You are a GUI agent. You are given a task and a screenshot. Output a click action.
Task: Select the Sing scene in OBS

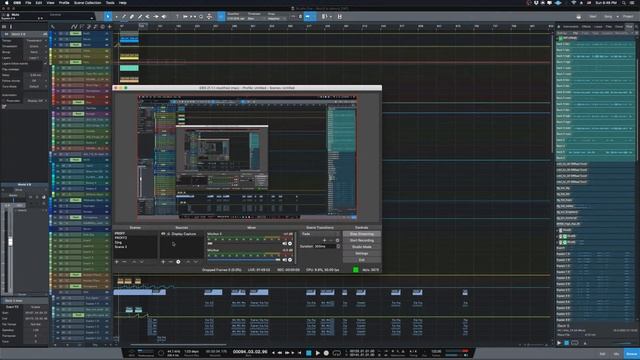point(118,242)
